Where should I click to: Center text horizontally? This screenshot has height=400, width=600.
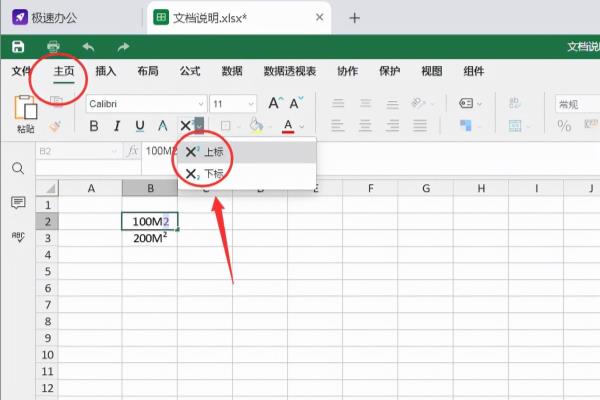coord(365,126)
